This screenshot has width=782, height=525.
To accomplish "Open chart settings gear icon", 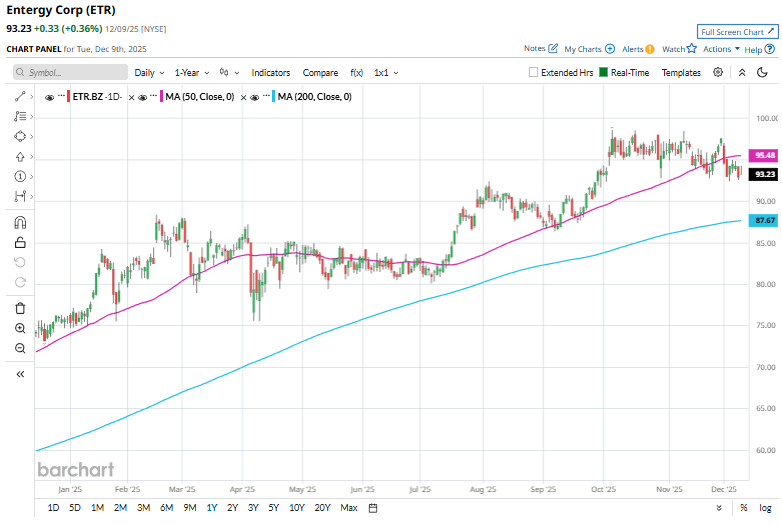I will point(718,72).
